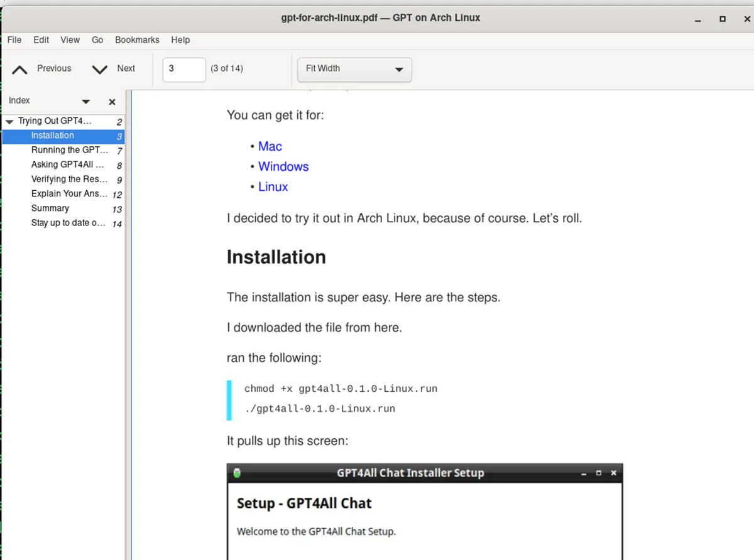Screen dimensions: 754x560
Task: Jump to Stay up to date index entry
Action: [68, 222]
